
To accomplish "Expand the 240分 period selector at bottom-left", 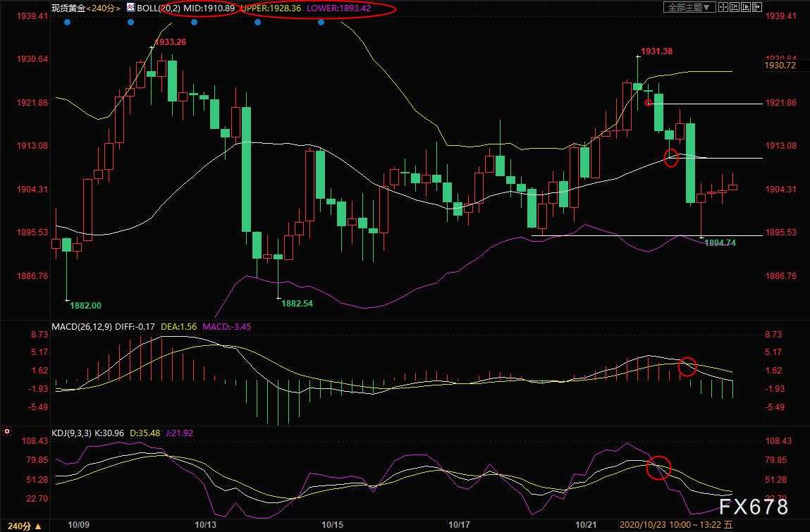I will (24, 526).
